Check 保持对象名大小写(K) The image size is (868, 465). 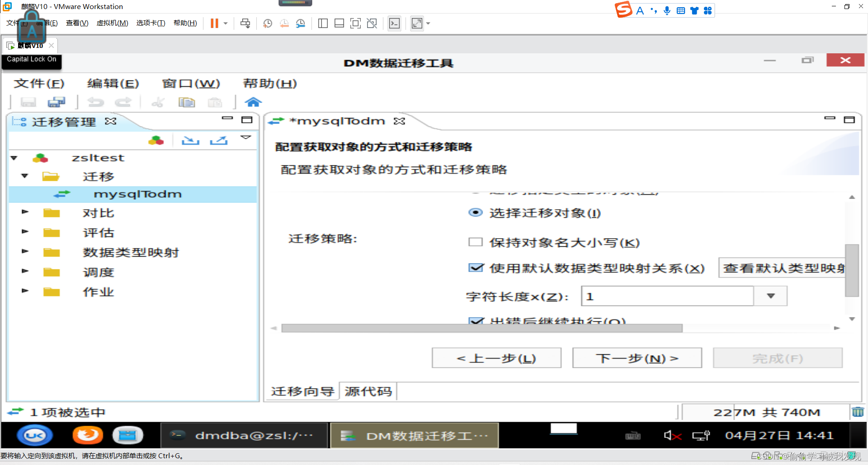pos(476,242)
